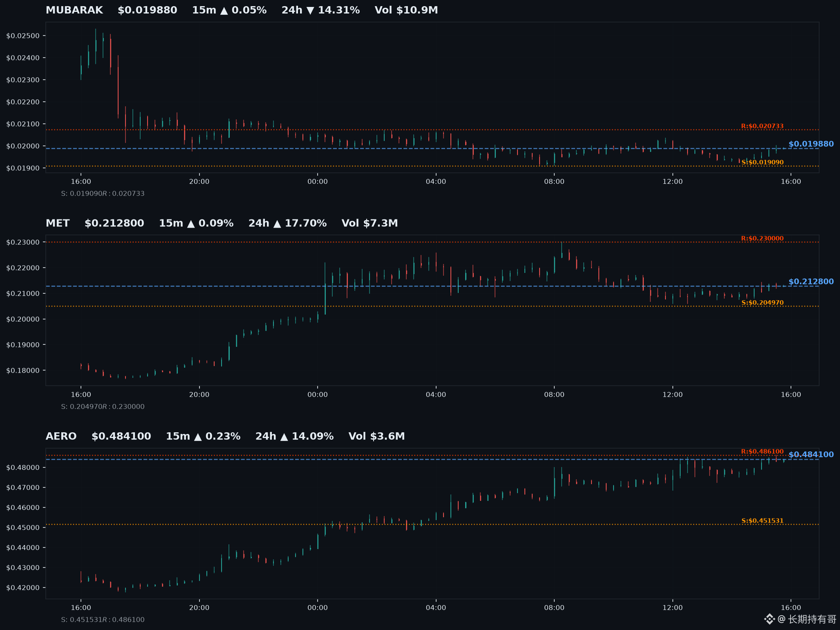
Task: Click the MUBARAK 15m up-arrow indicator
Action: pos(224,11)
